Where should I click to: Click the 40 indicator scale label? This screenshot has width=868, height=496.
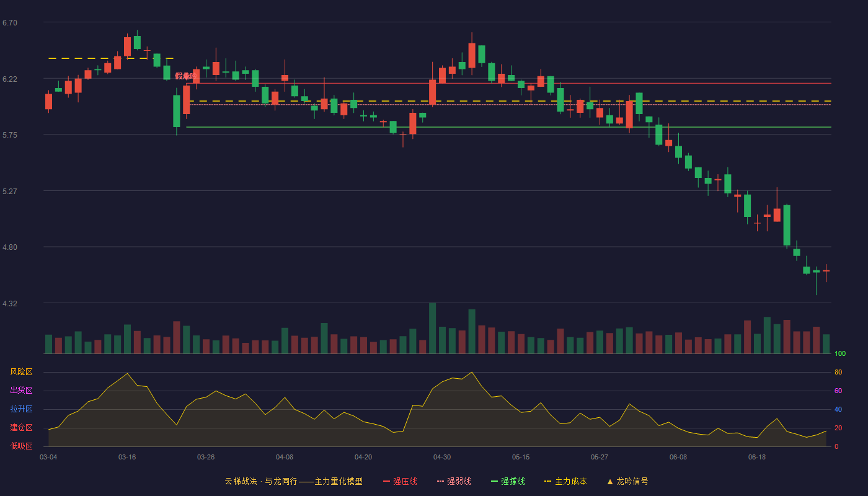838,409
